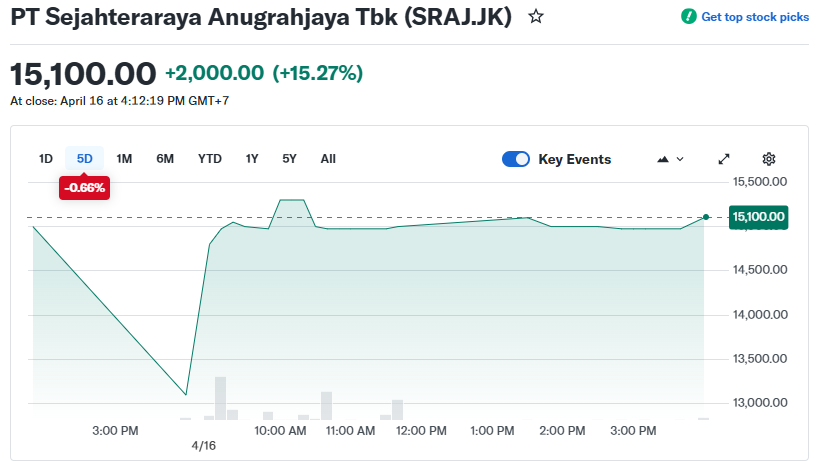Viewport: 816px width, 461px height.
Task: Click the green top stock picks icon
Action: 688,17
